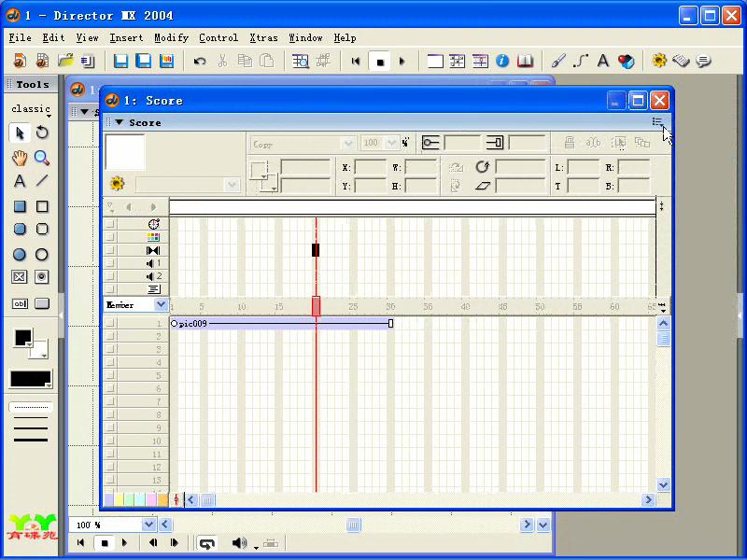Select the Radio Button tool

tap(42, 276)
